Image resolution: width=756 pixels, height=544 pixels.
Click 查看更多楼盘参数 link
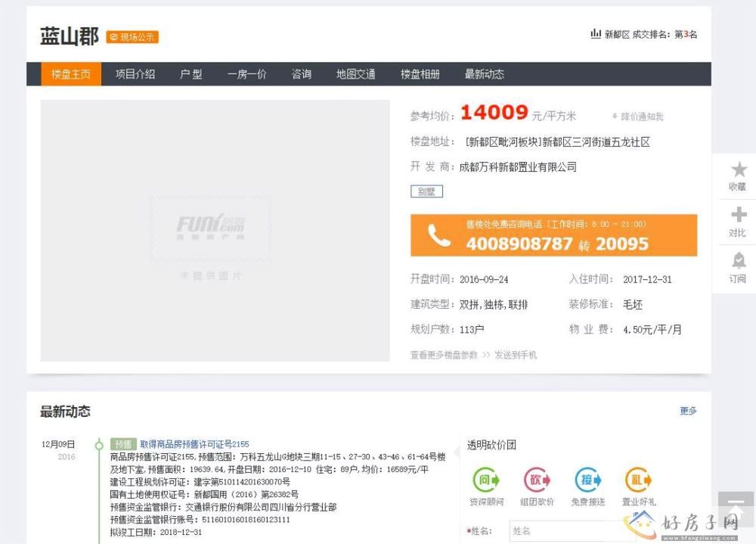tap(444, 355)
